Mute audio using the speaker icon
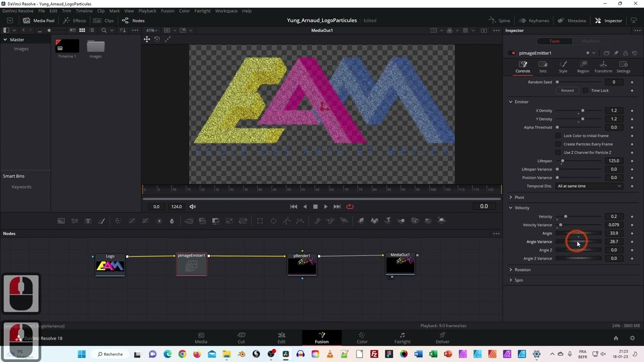This screenshot has height=362, width=644. [193, 207]
